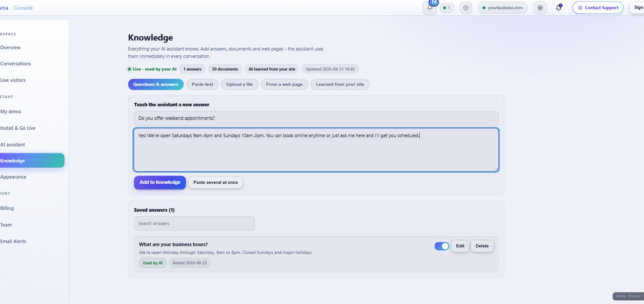Switch to the Upload a file tab
The image size is (644, 304).
pyautogui.click(x=240, y=84)
